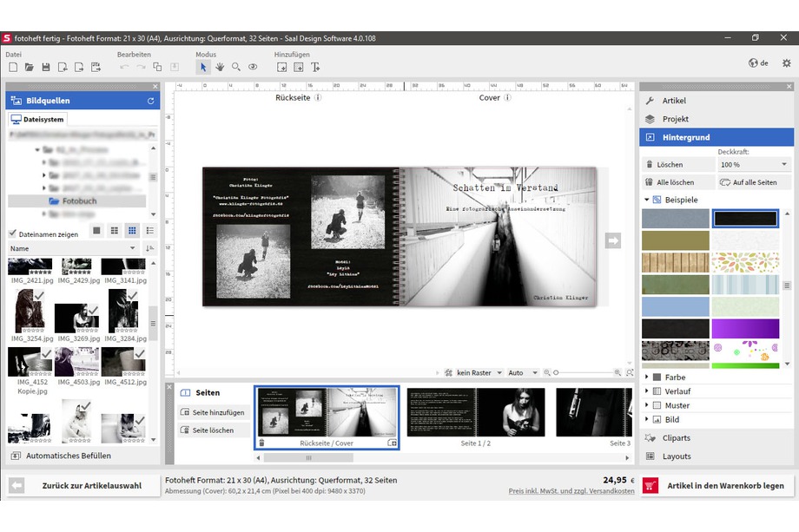Click the preview eye icon in Modus
This screenshot has height=532, width=799.
point(253,67)
